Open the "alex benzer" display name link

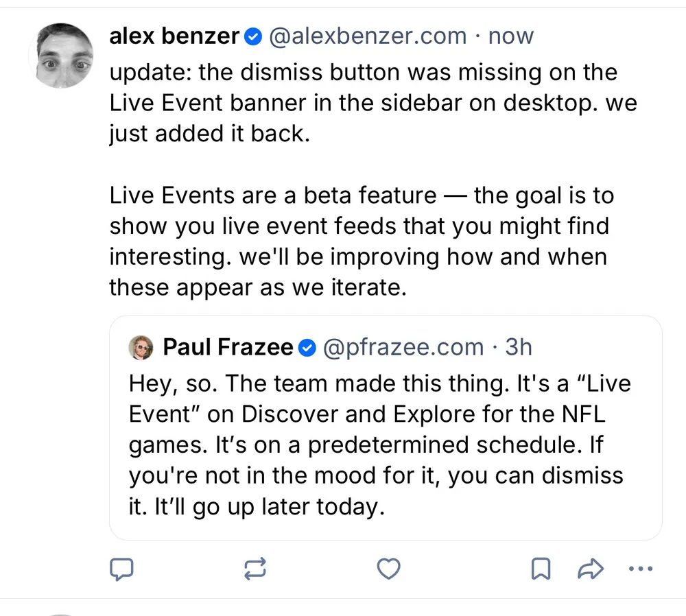(175, 36)
